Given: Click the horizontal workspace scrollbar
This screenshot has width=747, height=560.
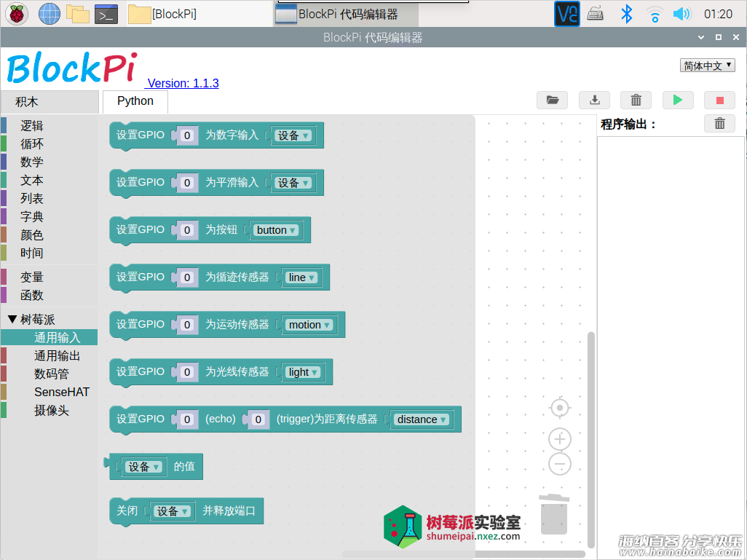Looking at the screenshot, I should (x=463, y=553).
